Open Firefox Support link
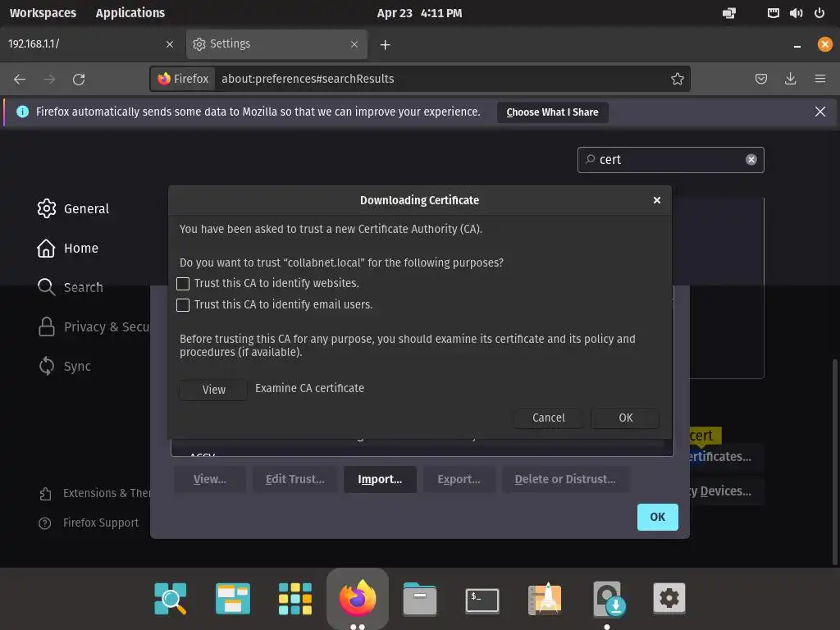This screenshot has height=630, width=840. tap(89, 523)
